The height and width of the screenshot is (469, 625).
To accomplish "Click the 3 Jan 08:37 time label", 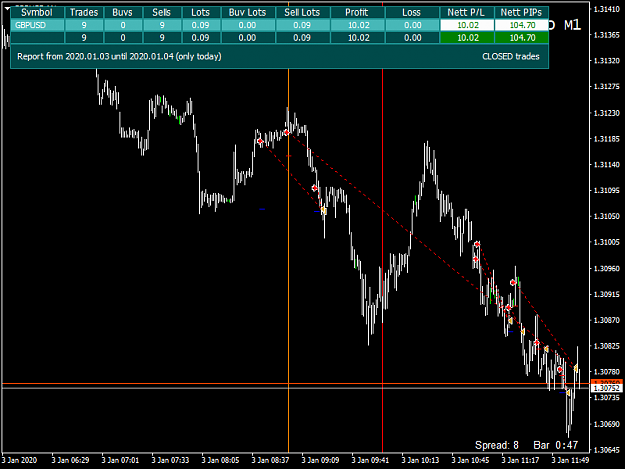I will [x=270, y=460].
